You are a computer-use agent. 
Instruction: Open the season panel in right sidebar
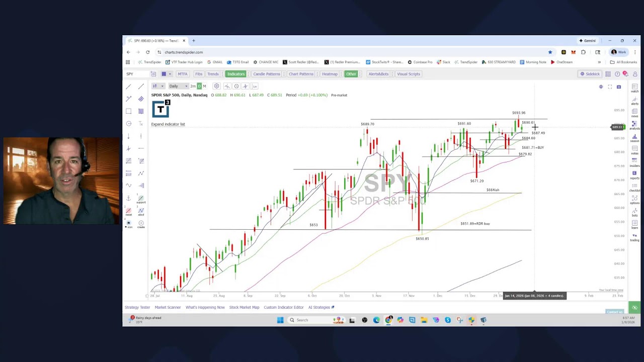click(635, 138)
